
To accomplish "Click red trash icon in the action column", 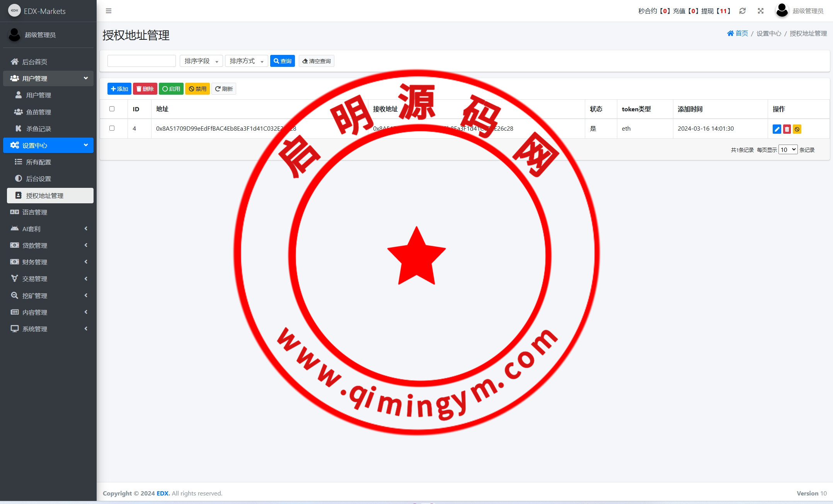I will (x=787, y=129).
